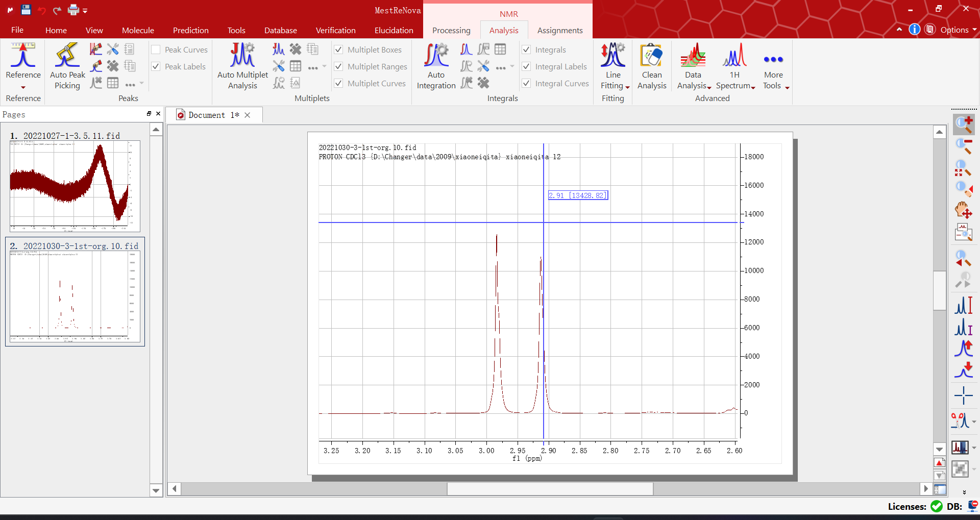
Task: Disable the Integral Curves checkbox
Action: 526,83
